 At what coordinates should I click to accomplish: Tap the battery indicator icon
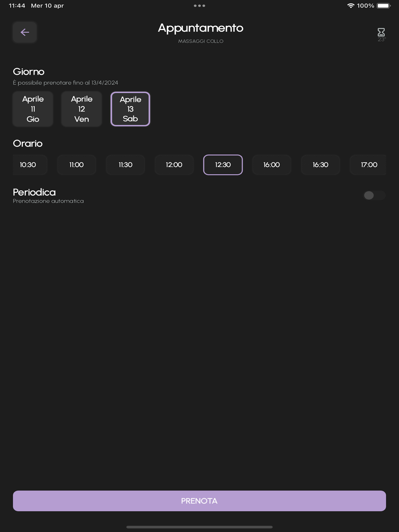pyautogui.click(x=383, y=6)
